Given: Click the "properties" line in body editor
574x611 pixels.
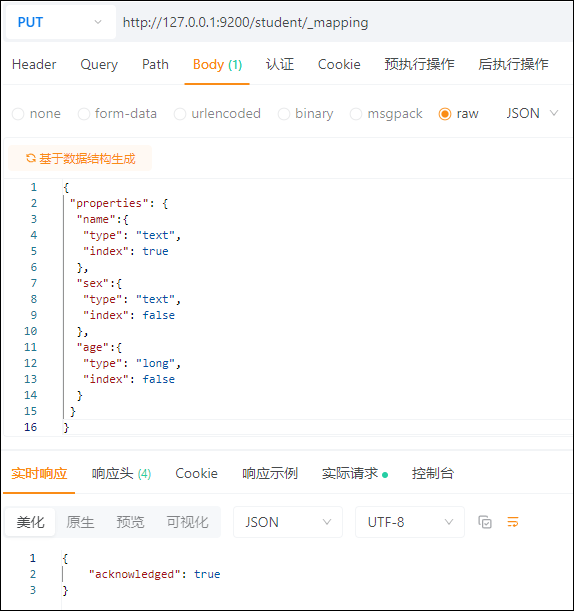Looking at the screenshot, I should pos(119,203).
